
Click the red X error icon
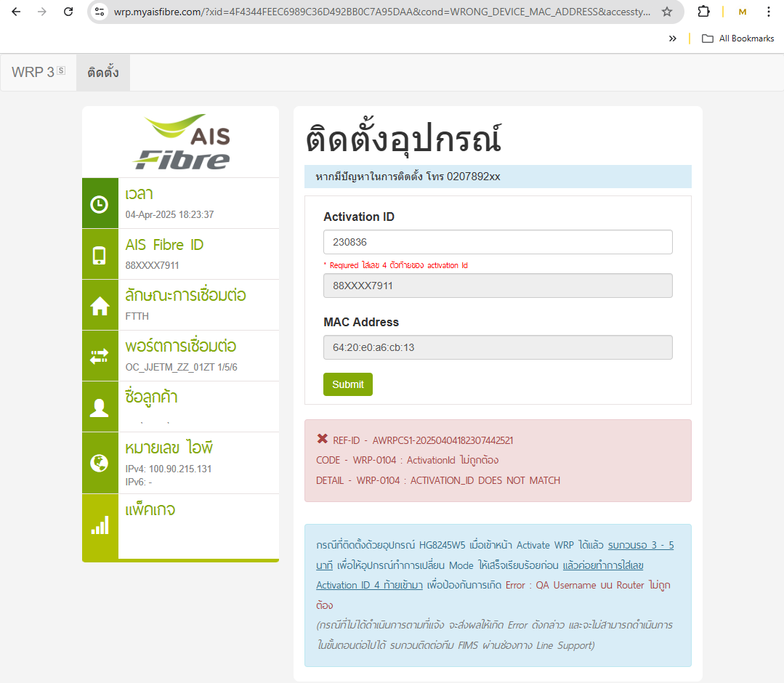pyautogui.click(x=323, y=439)
